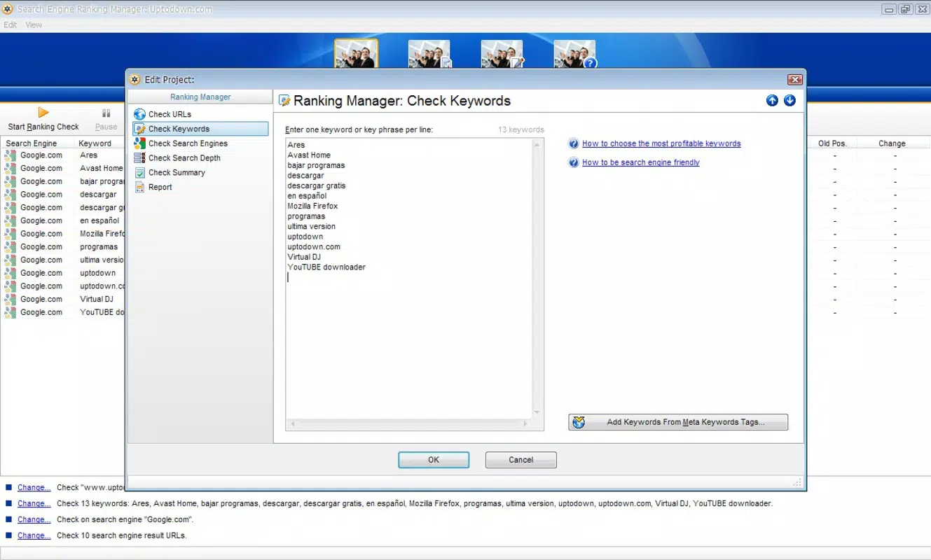Click the Change... link on the 'www.upto' line
Screen dimensions: 931x560
[34, 487]
